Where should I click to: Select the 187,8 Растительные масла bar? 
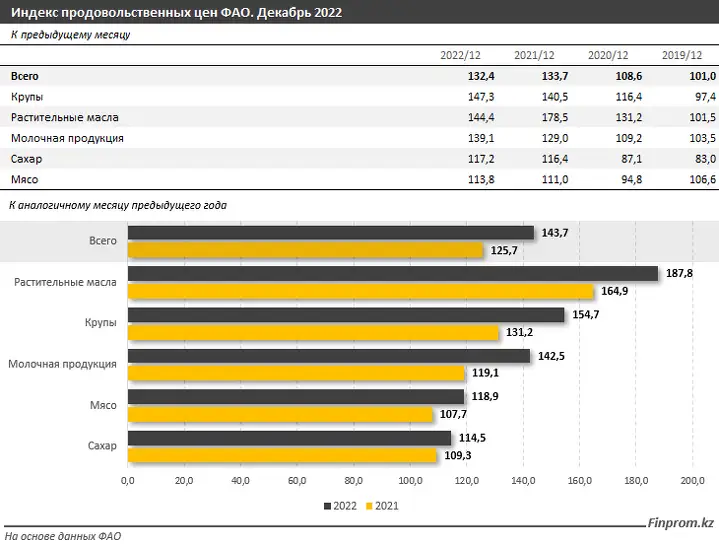[392, 273]
